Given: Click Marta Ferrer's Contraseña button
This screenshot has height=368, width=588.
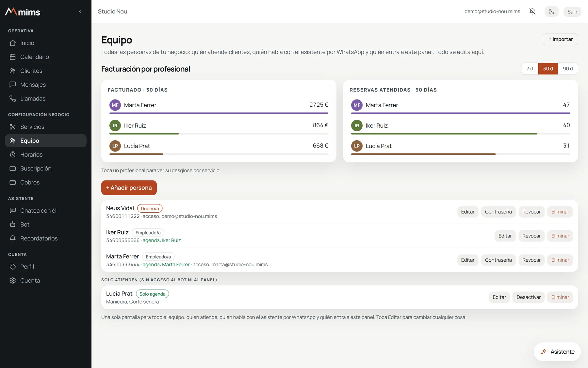Looking at the screenshot, I should (x=498, y=260).
